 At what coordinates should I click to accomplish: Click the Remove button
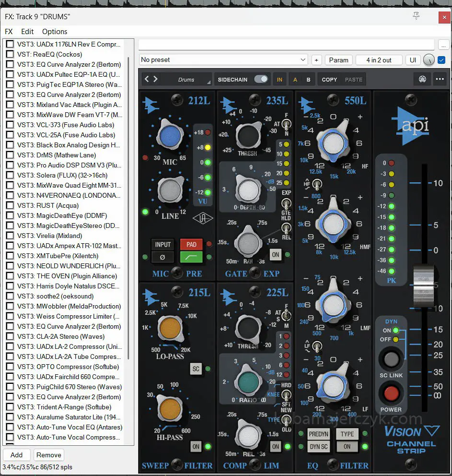(49, 455)
